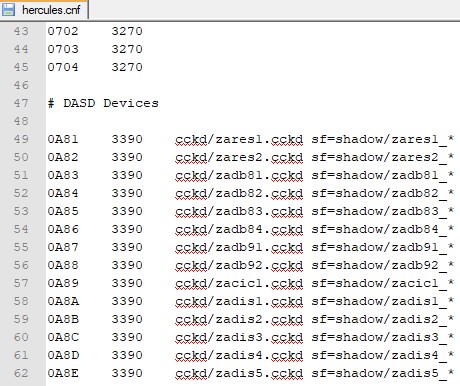Click the save disk icon on hercules.cnf tab
Image resolution: width=460 pixels, height=386 pixels.
point(8,10)
